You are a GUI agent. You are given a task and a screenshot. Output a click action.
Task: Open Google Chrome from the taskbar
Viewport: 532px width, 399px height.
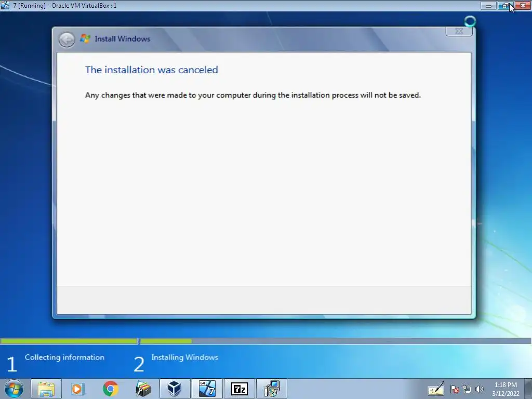[x=110, y=389]
